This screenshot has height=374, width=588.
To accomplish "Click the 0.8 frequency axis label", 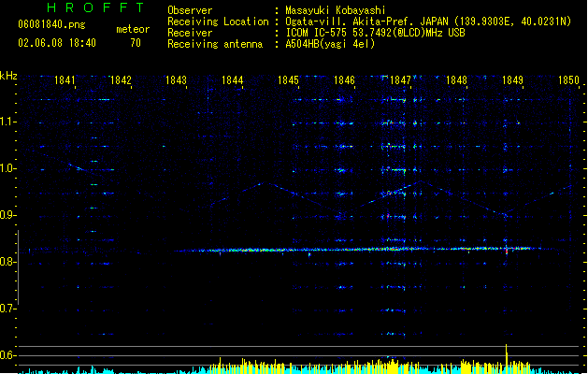I will click(7, 262).
